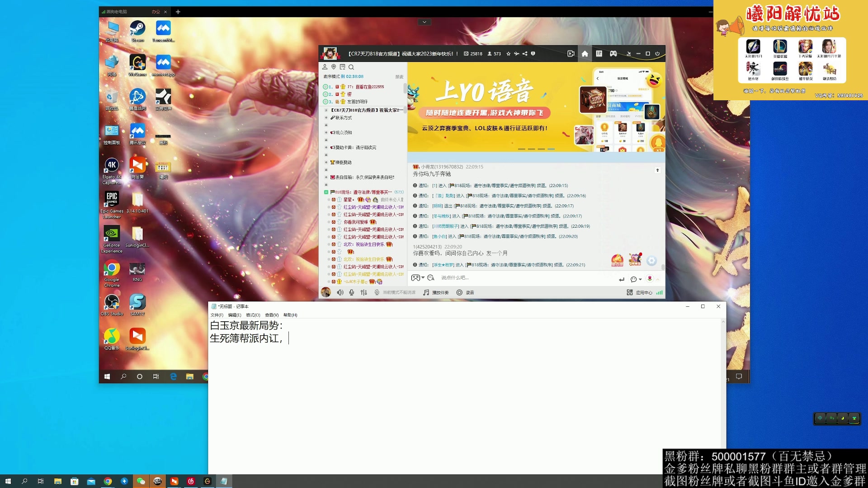Click the audio mixer sliders icon next to microphone
The width and height of the screenshot is (868, 488).
click(363, 292)
